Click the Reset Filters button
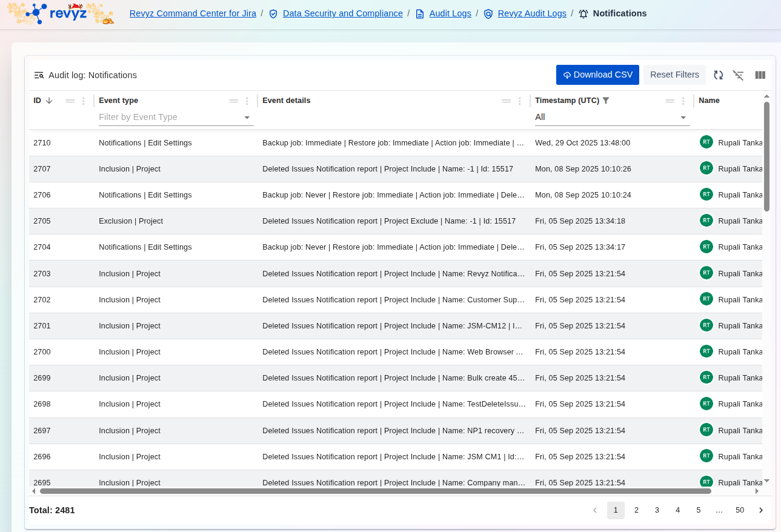This screenshot has width=781, height=532. click(674, 75)
